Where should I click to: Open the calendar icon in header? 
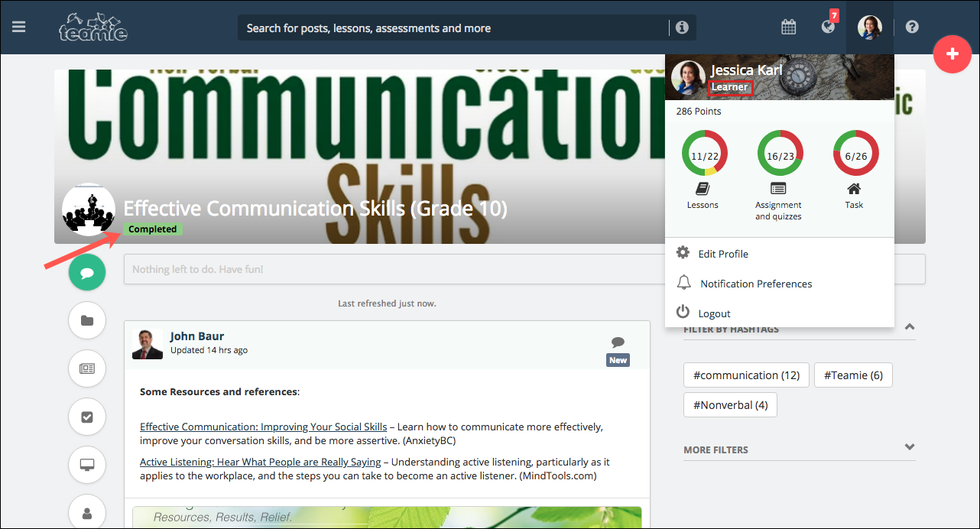pyautogui.click(x=789, y=28)
